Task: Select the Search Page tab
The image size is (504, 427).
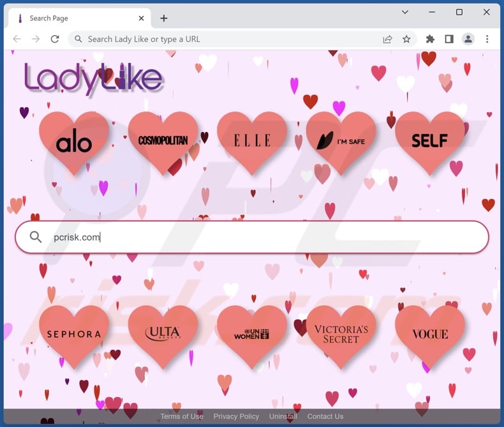Action: point(79,18)
